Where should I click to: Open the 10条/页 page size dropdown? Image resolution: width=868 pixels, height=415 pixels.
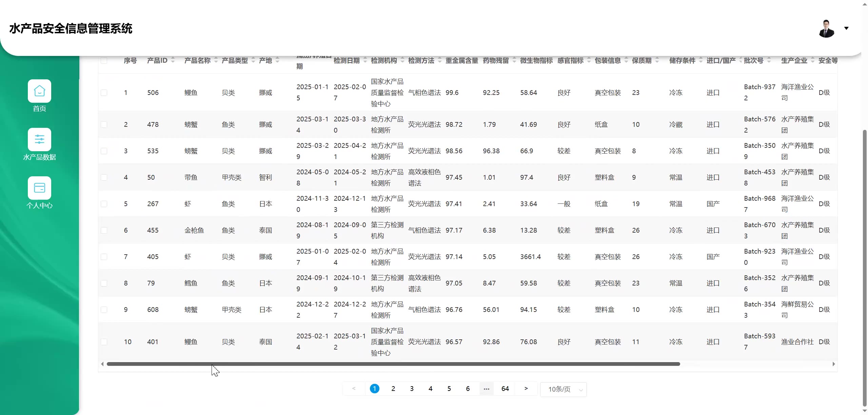[x=563, y=389]
